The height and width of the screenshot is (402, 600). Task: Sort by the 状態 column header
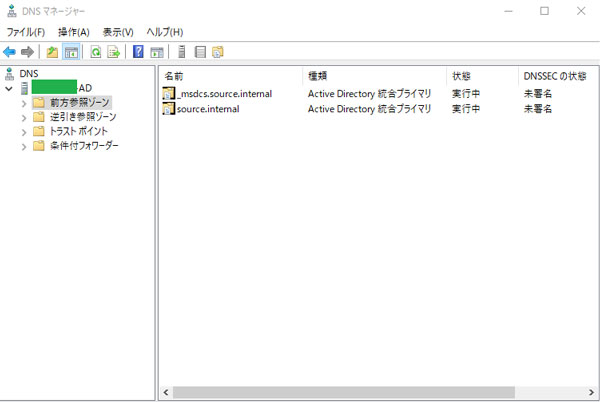coord(482,76)
